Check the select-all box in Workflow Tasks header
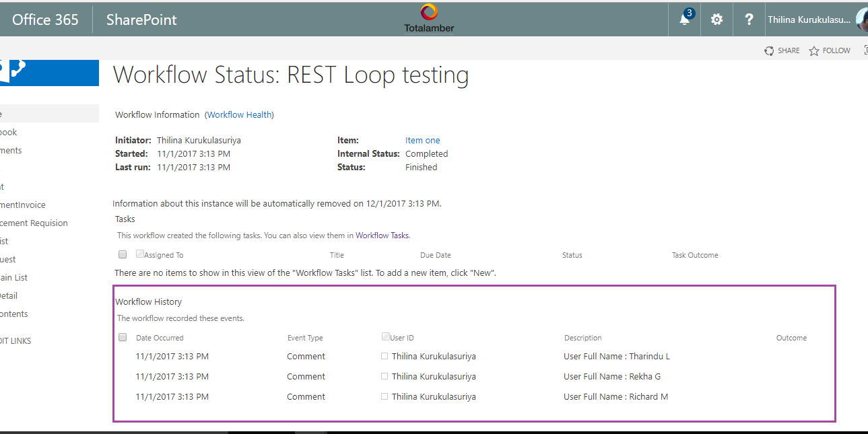This screenshot has height=434, width=868. click(x=122, y=254)
